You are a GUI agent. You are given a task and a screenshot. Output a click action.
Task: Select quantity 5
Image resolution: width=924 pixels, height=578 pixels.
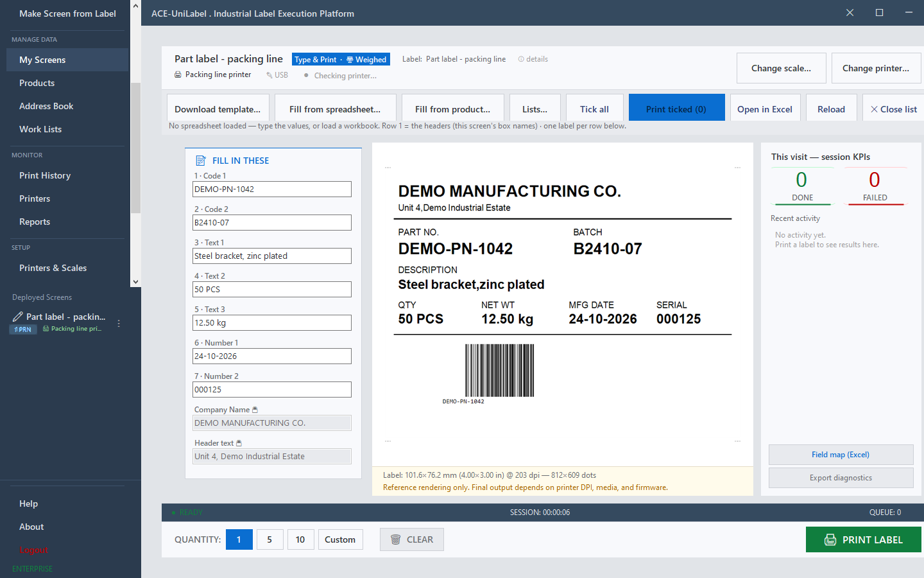pyautogui.click(x=269, y=539)
